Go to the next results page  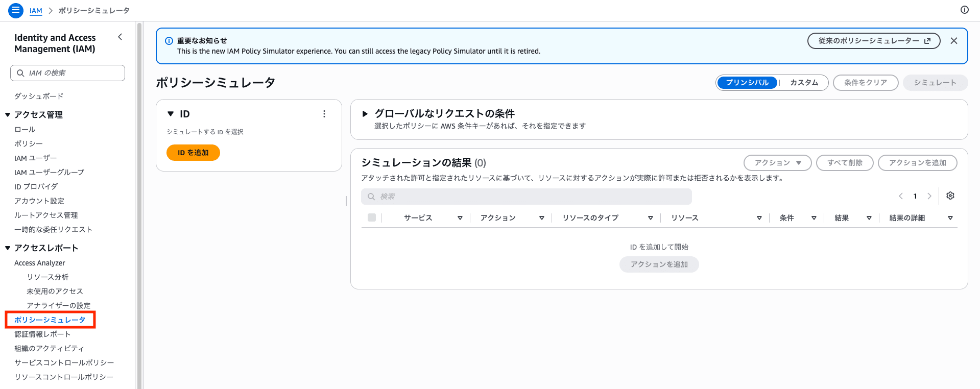click(929, 196)
